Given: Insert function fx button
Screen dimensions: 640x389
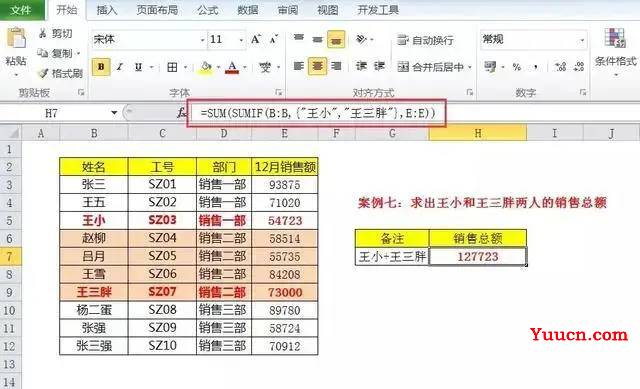Looking at the screenshot, I should (181, 113).
